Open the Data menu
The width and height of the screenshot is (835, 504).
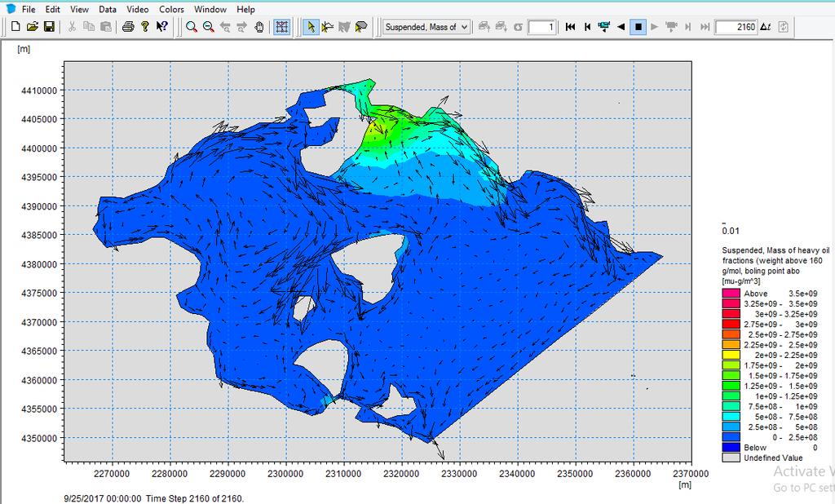[x=107, y=9]
